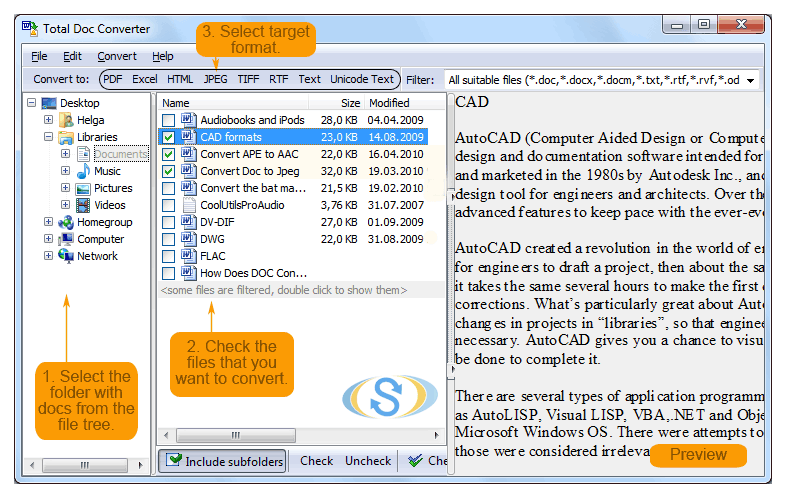Check the FLAC file checkbox

tap(168, 257)
